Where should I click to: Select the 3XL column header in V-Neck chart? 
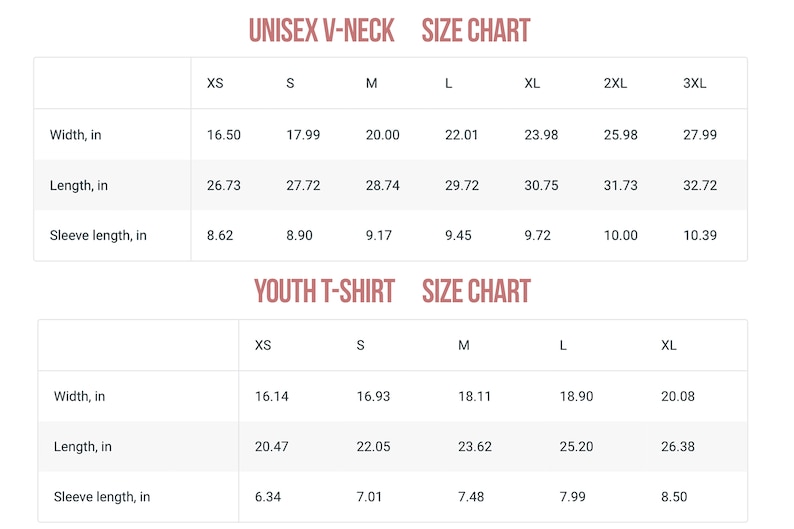pos(695,83)
